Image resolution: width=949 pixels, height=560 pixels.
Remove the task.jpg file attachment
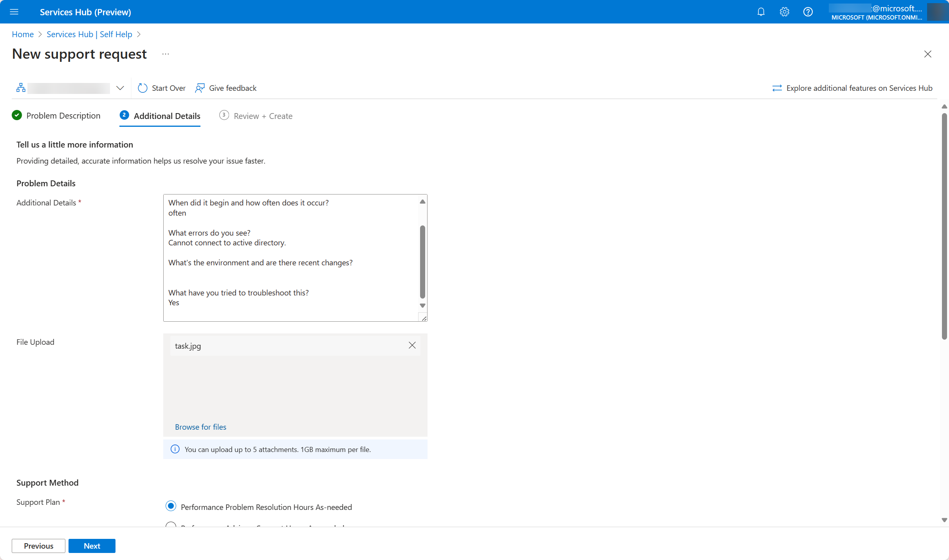point(412,345)
